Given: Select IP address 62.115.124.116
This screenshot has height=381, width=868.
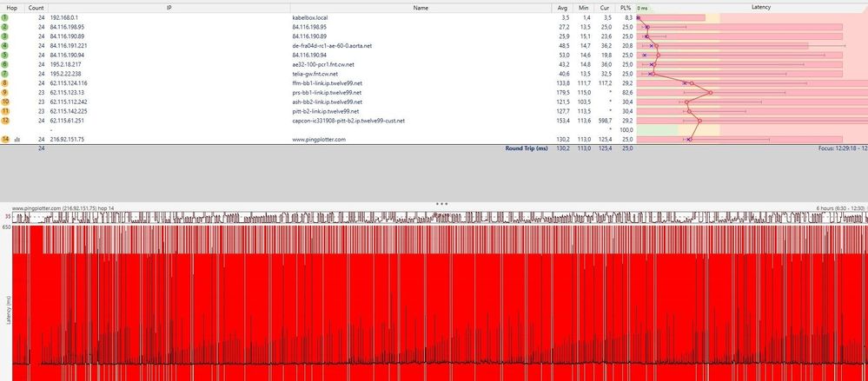Looking at the screenshot, I should pyautogui.click(x=69, y=83).
